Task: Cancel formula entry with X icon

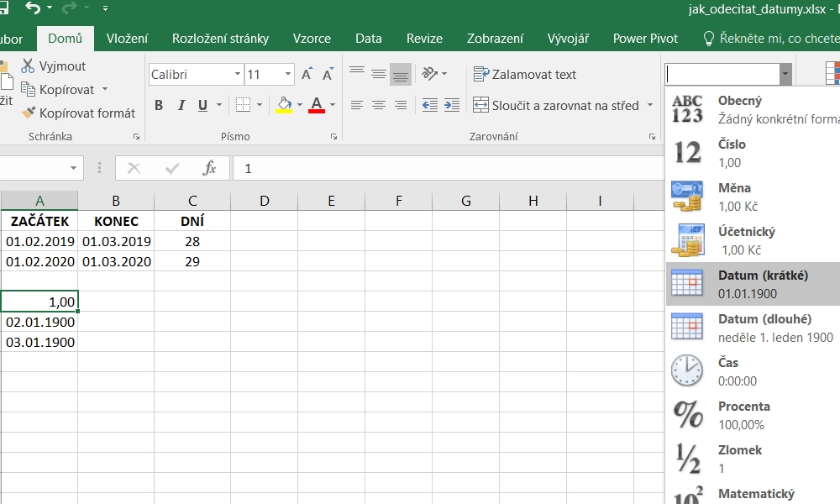Action: (x=134, y=168)
